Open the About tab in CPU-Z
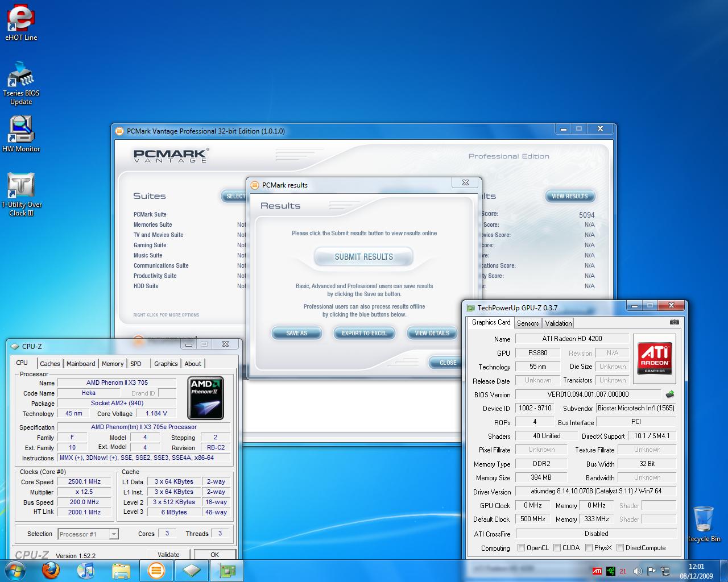Viewport: 728px width, 582px height. pos(193,364)
